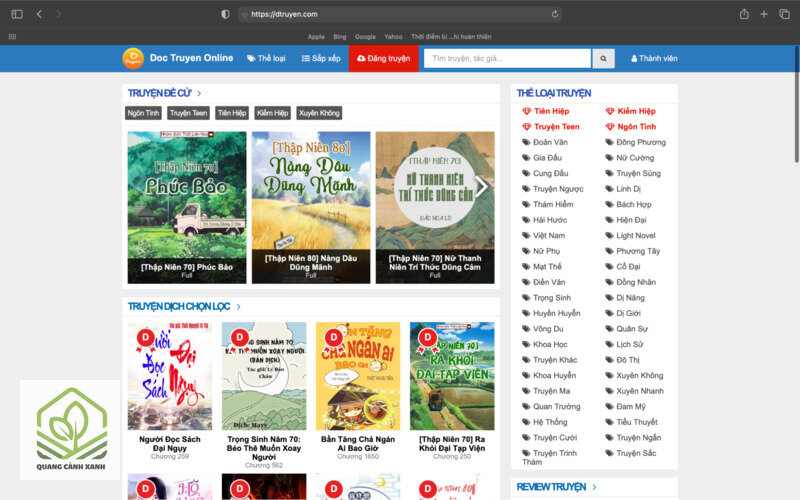
Task: Click the page vertical scrollbar
Action: click(x=796, y=105)
